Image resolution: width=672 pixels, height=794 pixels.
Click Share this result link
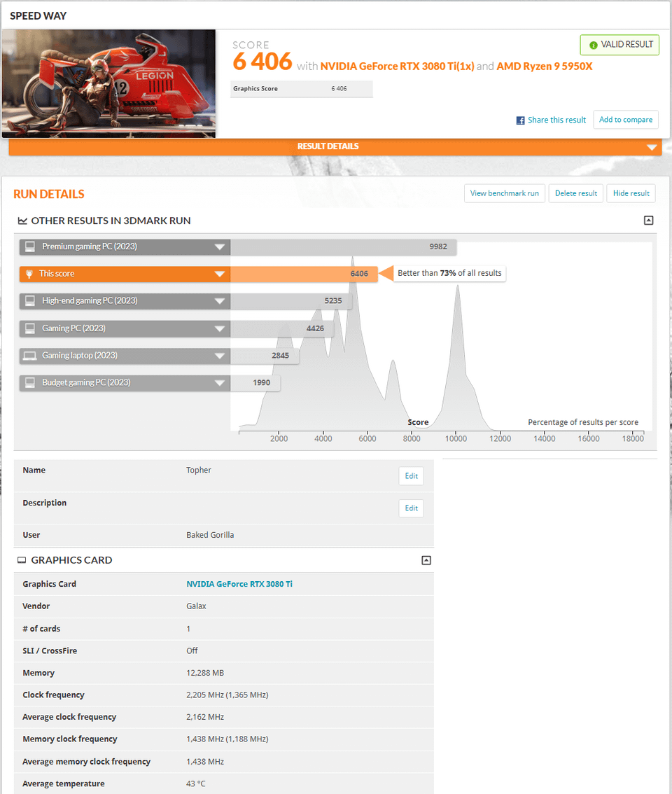(x=556, y=120)
